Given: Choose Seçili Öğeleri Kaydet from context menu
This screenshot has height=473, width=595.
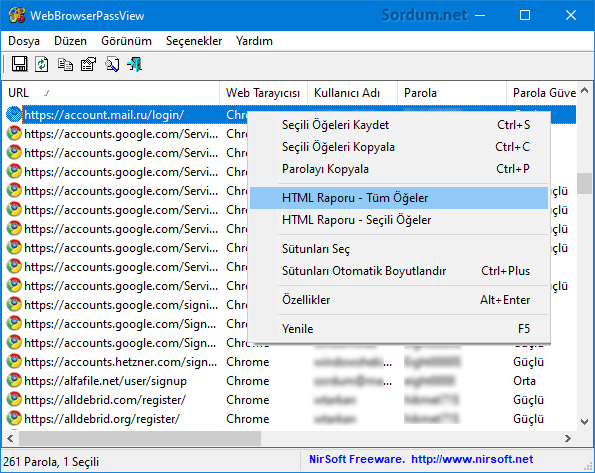Looking at the screenshot, I should pyautogui.click(x=399, y=125).
